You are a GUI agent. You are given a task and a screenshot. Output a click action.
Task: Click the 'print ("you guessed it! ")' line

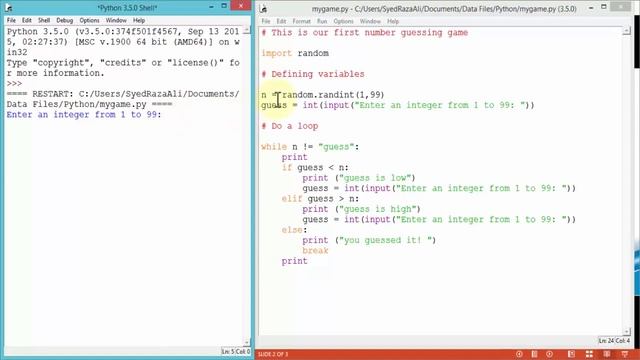pyautogui.click(x=369, y=240)
